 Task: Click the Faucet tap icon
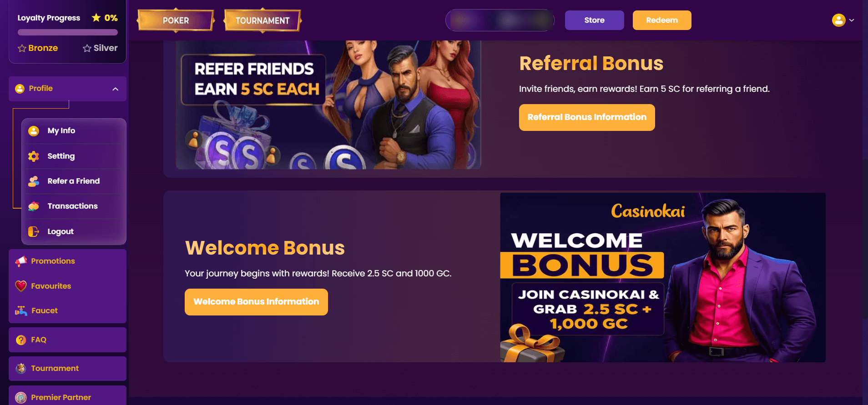[21, 311]
